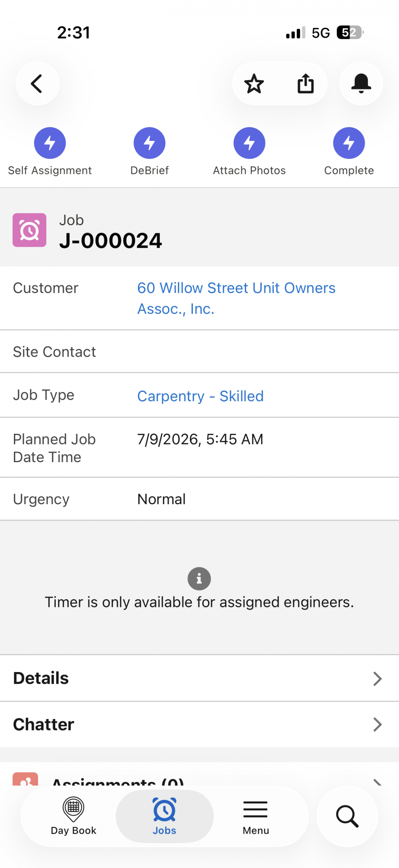Tap the Planned Job Date Time value
The width and height of the screenshot is (399, 868).
200,439
